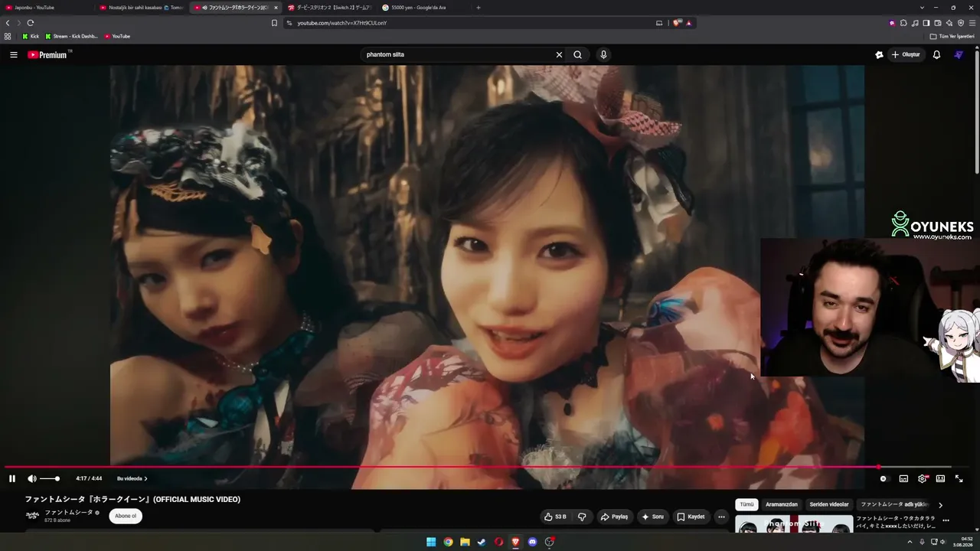The height and width of the screenshot is (551, 980).
Task: Open the Brave Wallet icon
Action: coord(938,23)
